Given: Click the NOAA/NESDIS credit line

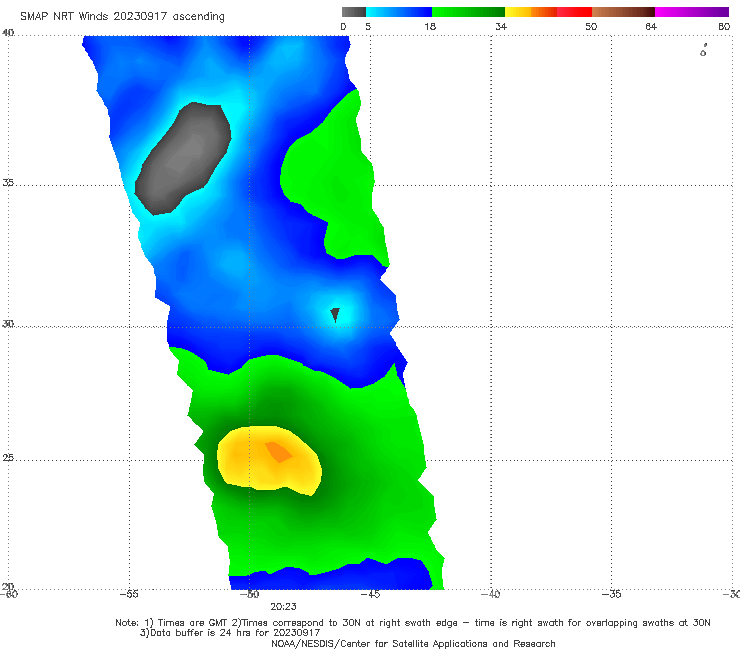Looking at the screenshot, I should pos(413,643).
